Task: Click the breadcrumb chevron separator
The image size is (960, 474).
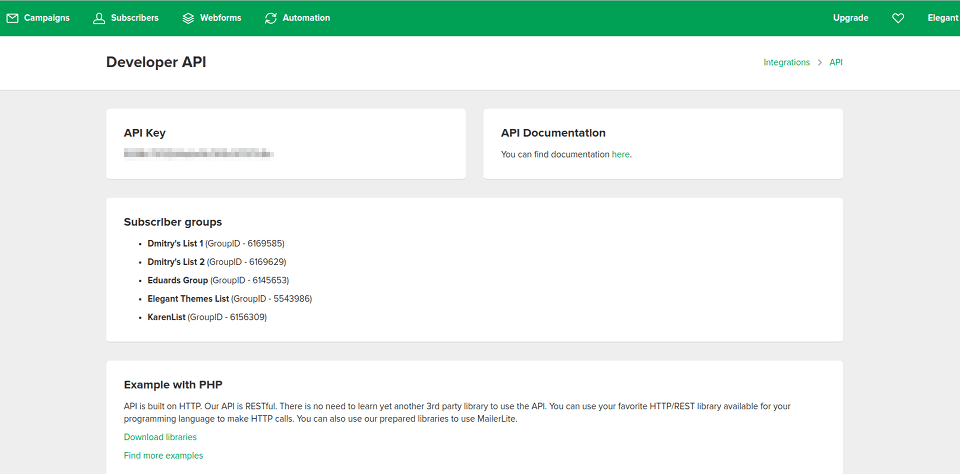Action: [x=819, y=62]
